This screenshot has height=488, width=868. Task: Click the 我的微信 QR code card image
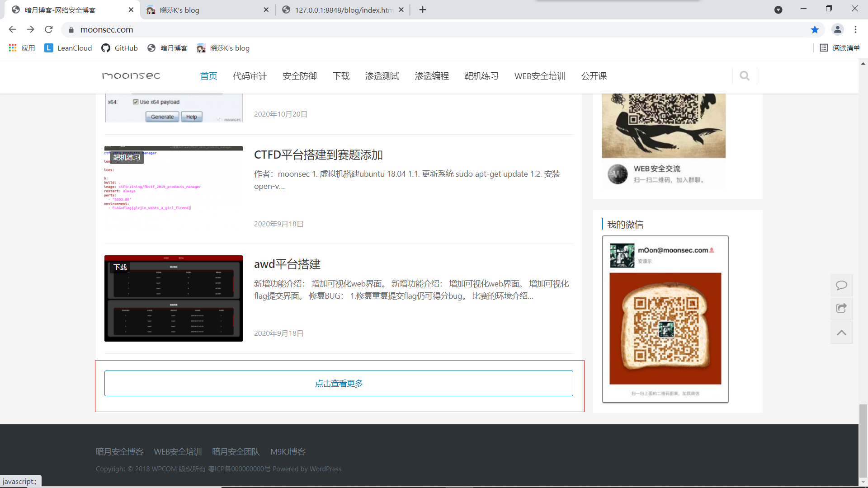tap(665, 319)
